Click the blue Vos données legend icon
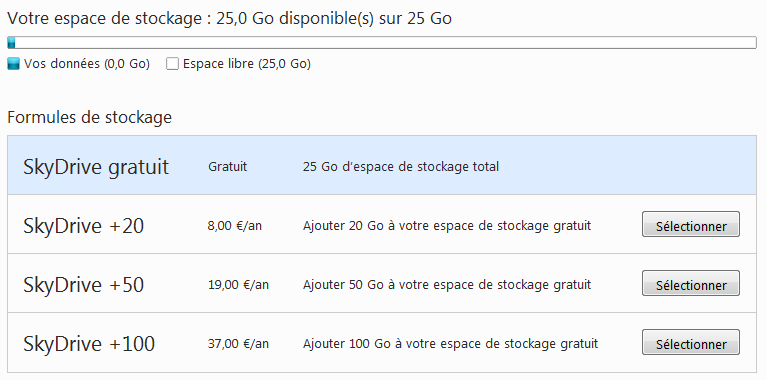 pos(13,64)
